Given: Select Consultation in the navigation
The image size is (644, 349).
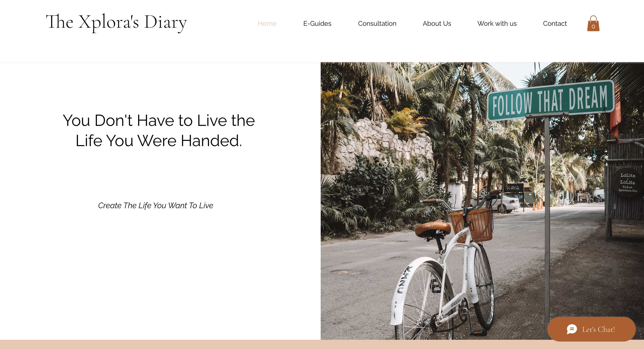Looking at the screenshot, I should point(377,24).
